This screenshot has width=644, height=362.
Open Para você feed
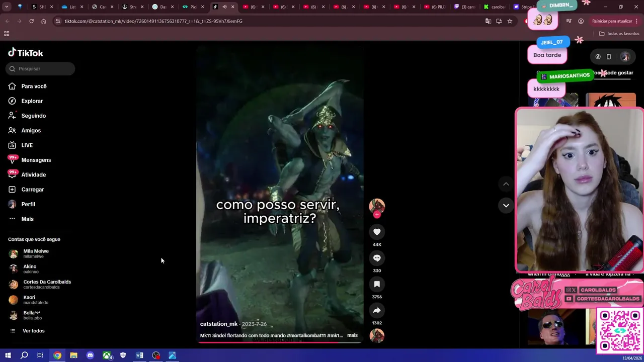28,86
